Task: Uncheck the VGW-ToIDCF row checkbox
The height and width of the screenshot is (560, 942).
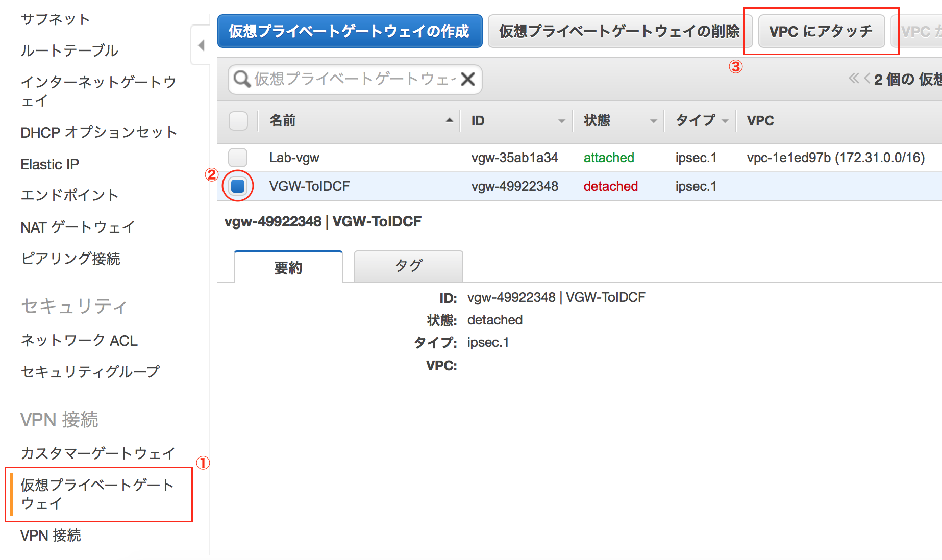Action: pyautogui.click(x=238, y=186)
